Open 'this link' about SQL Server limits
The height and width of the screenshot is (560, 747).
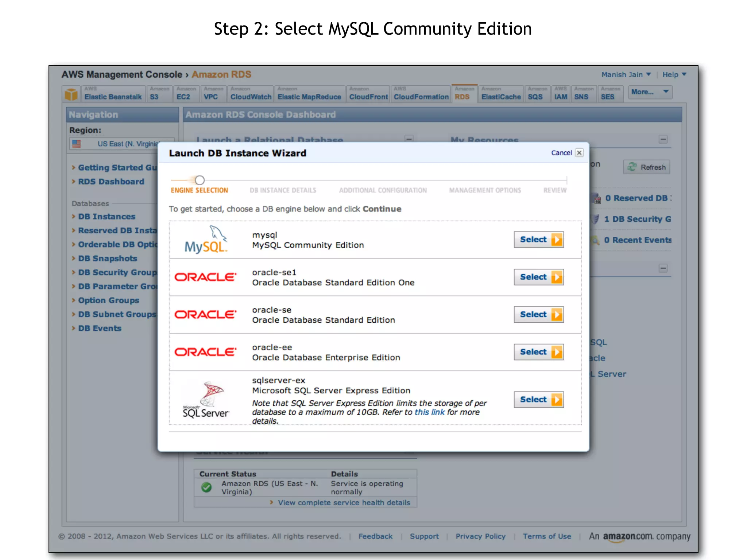430,412
